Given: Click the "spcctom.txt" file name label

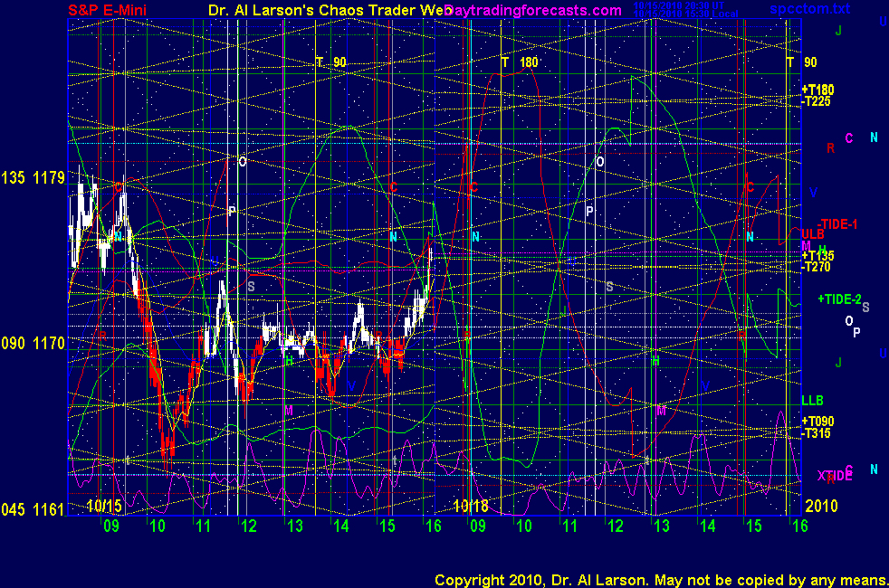Looking at the screenshot, I should click(810, 8).
